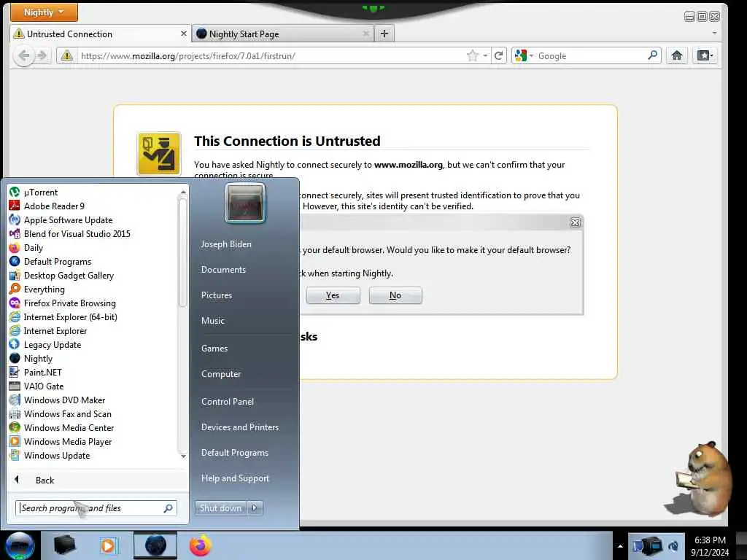Click the home button in Nightly toolbar

[x=676, y=55]
